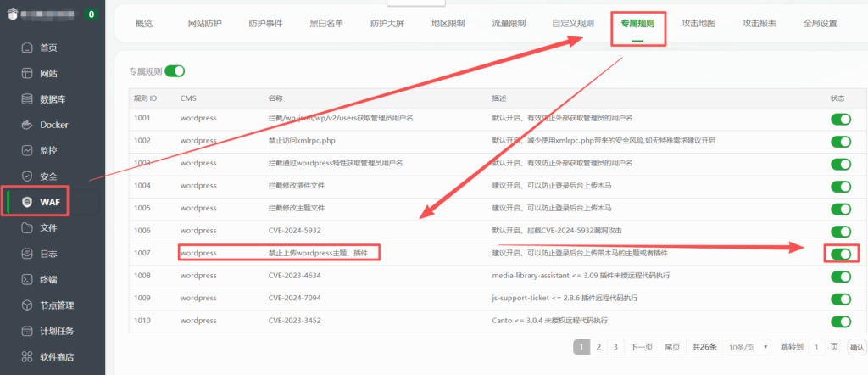
Task: Toggle the status switch for rule 1007
Action: [x=841, y=254]
